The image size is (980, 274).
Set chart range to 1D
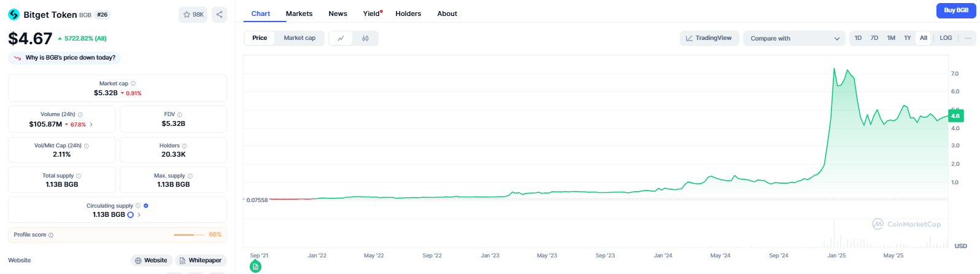click(x=858, y=38)
